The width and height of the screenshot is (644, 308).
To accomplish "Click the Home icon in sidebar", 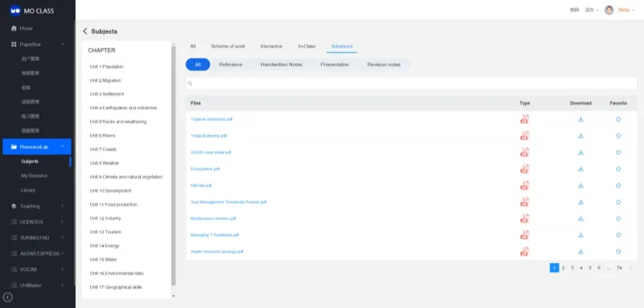I will [x=14, y=28].
